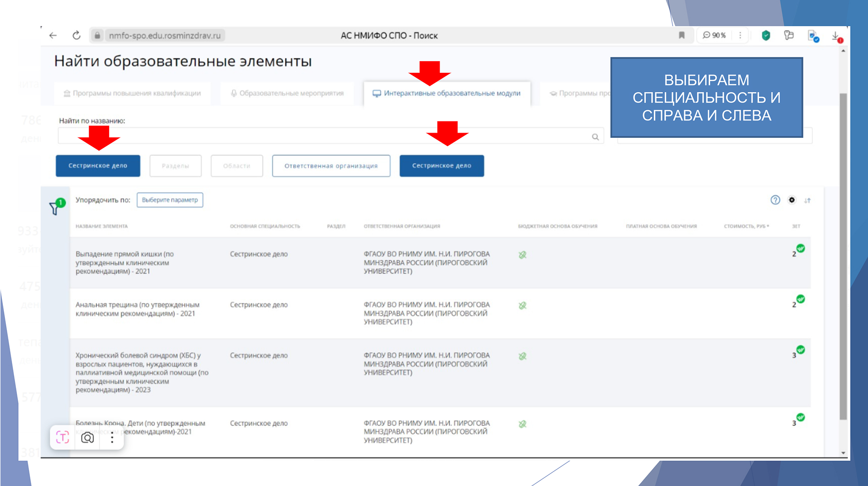Open the Разделы filter
Screen dimensions: 868x486
click(x=176, y=166)
